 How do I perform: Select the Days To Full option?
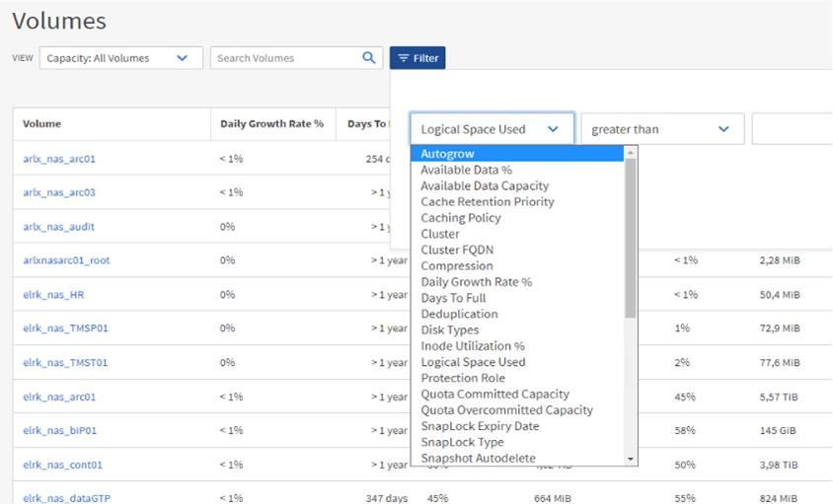tap(453, 298)
